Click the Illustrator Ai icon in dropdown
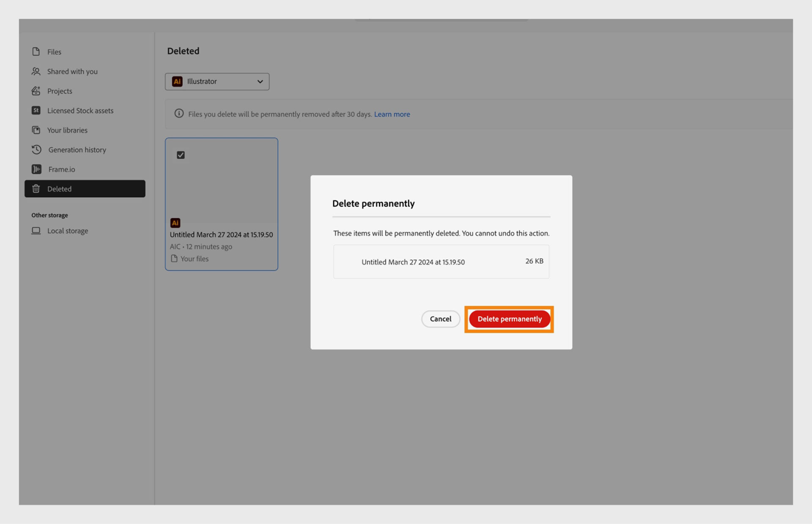The height and width of the screenshot is (524, 812). coord(177,82)
